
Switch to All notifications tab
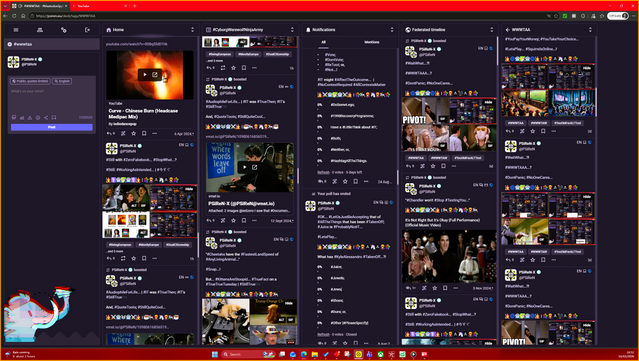(324, 42)
